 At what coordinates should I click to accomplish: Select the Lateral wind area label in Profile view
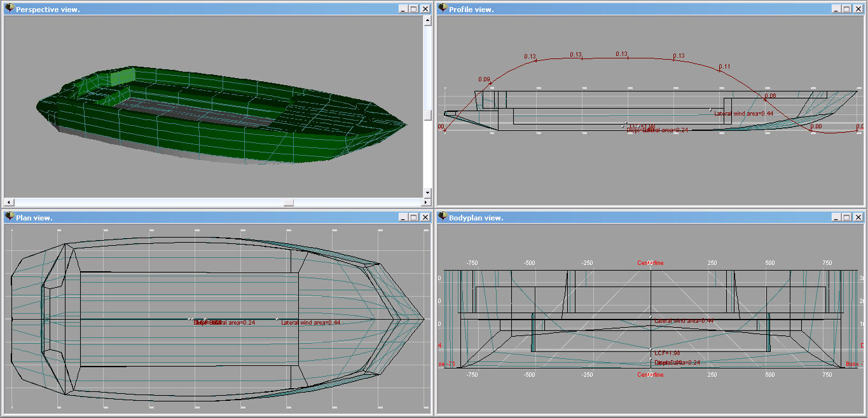(x=743, y=114)
